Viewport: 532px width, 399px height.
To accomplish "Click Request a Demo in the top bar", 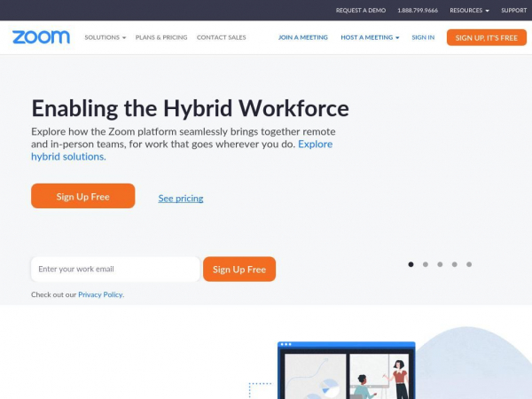I will [x=361, y=10].
